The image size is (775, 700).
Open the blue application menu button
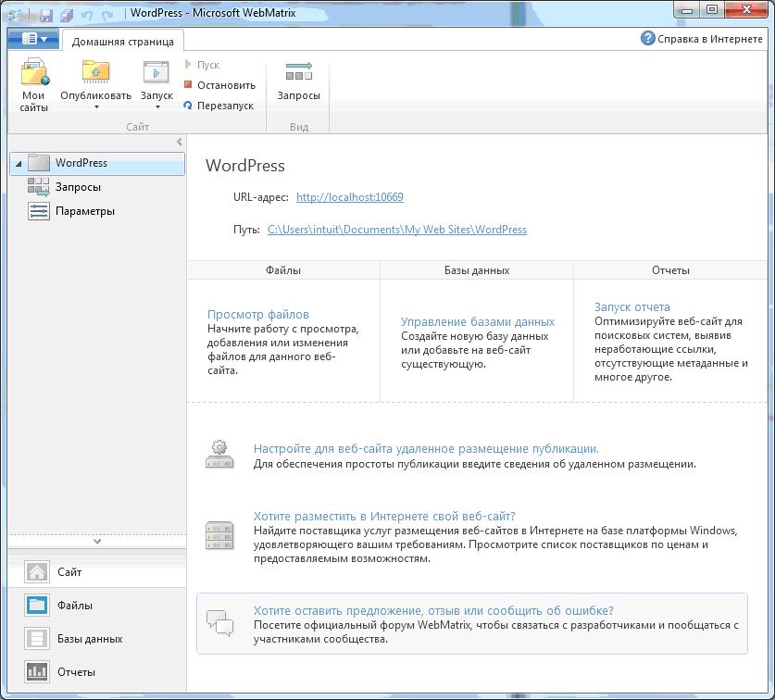coord(33,39)
